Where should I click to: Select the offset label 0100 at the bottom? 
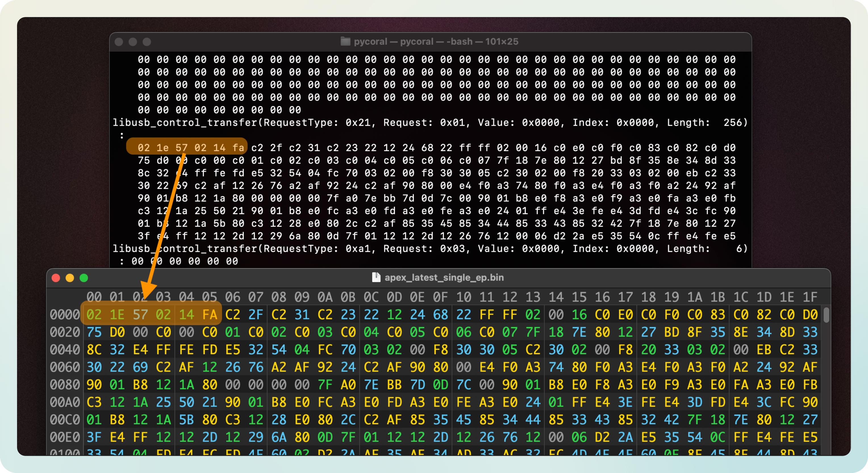[x=65, y=453]
